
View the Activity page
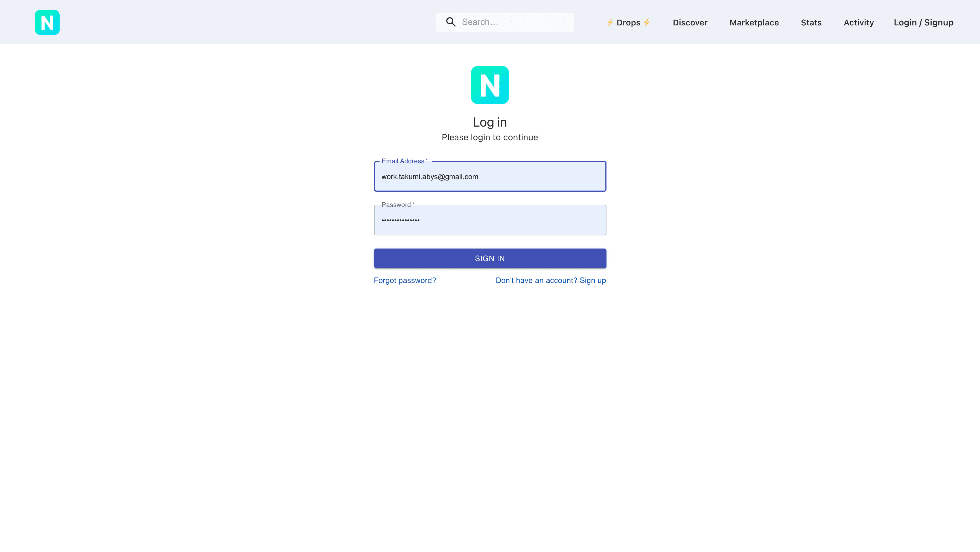[859, 22]
